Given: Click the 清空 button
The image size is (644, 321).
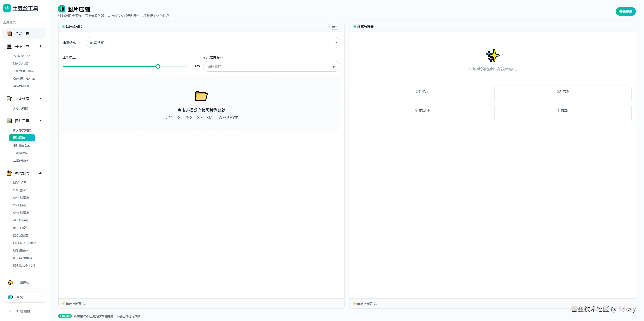Looking at the screenshot, I should coord(335,27).
